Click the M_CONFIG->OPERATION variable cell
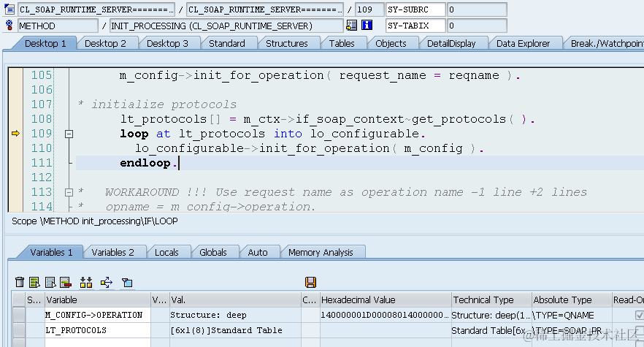This screenshot has height=347, width=644. point(98,315)
